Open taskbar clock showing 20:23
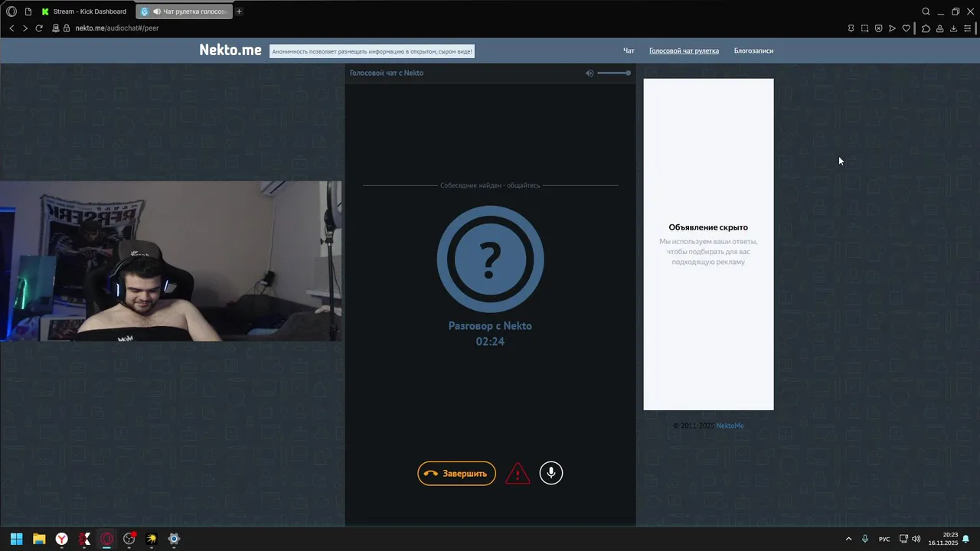980x551 pixels. (943, 539)
